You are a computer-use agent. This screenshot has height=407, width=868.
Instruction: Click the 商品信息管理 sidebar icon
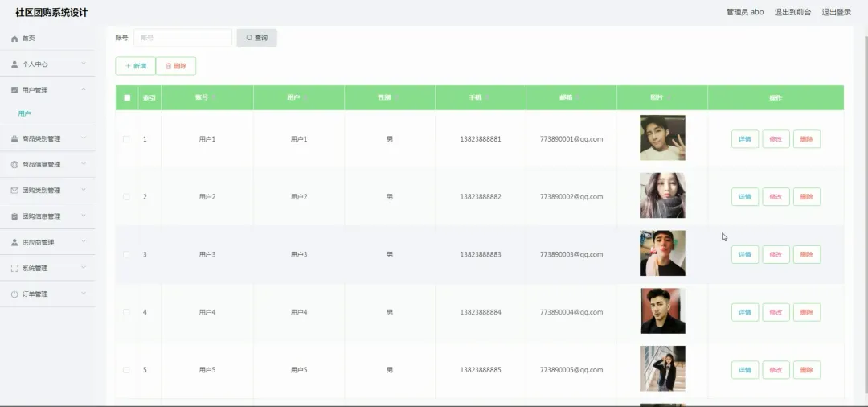[14, 164]
